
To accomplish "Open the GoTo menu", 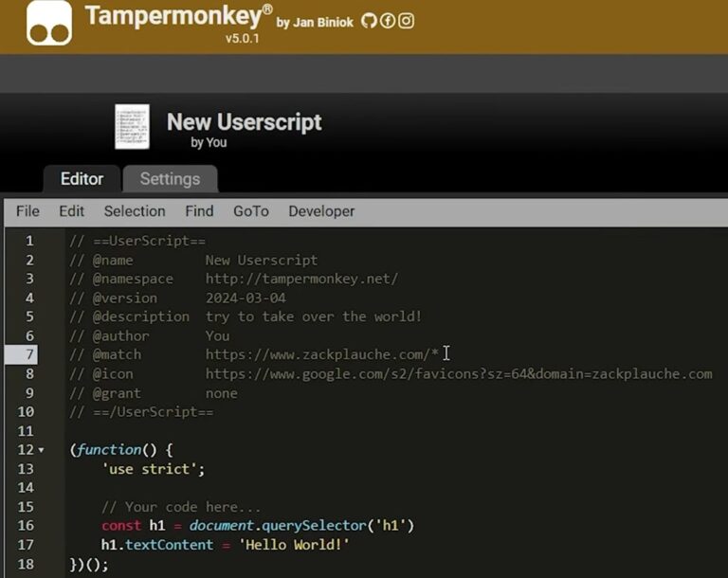I will pyautogui.click(x=251, y=211).
